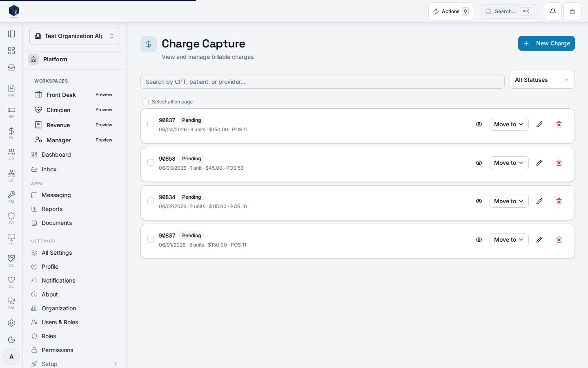This screenshot has width=588, height=368.
Task: View charge 90834 via eye icon
Action: pos(479,201)
